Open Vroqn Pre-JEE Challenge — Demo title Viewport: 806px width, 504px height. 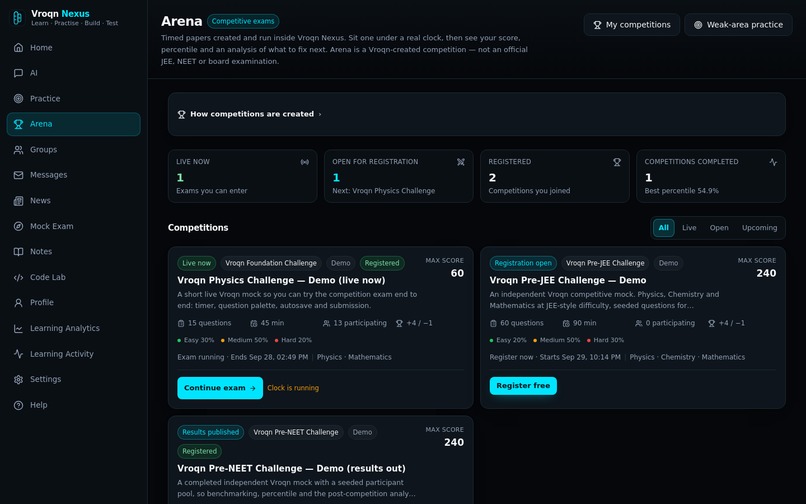pos(567,280)
